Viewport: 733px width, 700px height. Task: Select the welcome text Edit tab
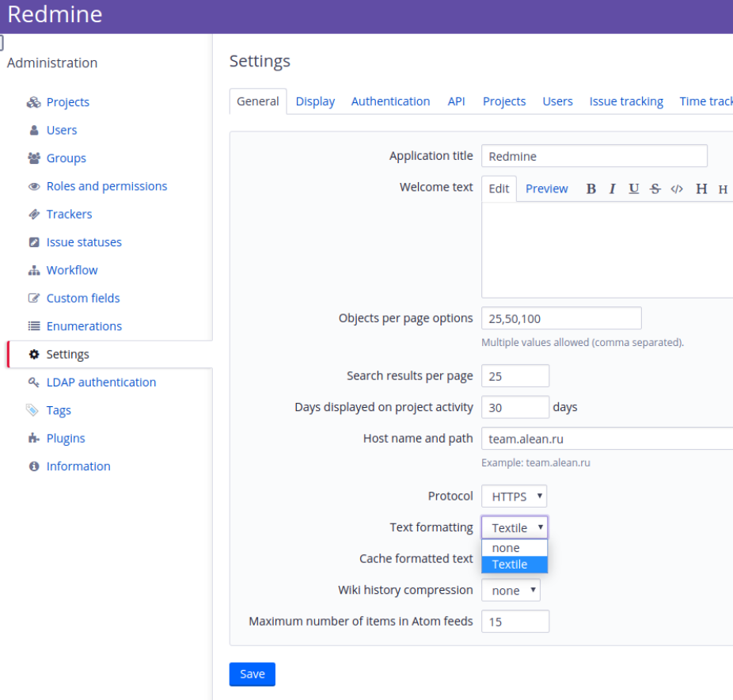click(x=499, y=189)
